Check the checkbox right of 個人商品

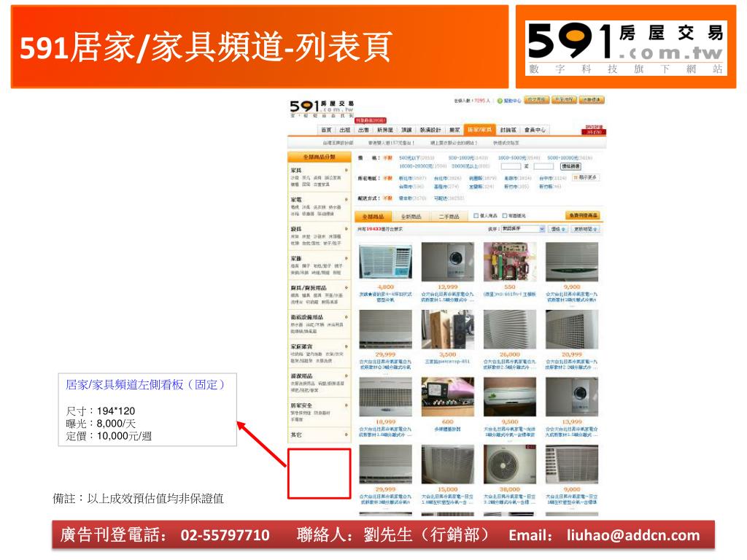505,216
